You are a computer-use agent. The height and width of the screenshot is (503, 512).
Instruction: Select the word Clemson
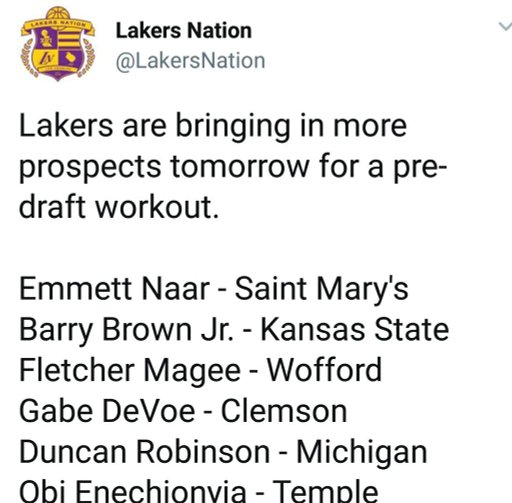[x=284, y=411]
